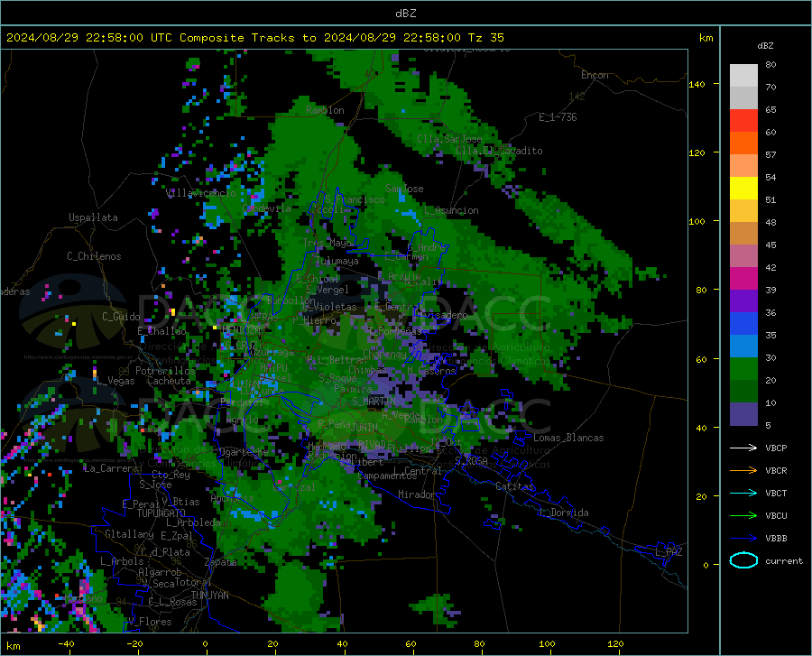This screenshot has height=656, width=812.
Task: Click the 'Lomas_Blancas' map label
Action: point(568,438)
